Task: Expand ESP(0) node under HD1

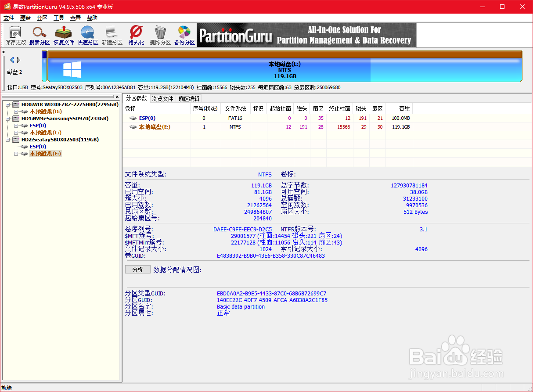Action: [16, 126]
